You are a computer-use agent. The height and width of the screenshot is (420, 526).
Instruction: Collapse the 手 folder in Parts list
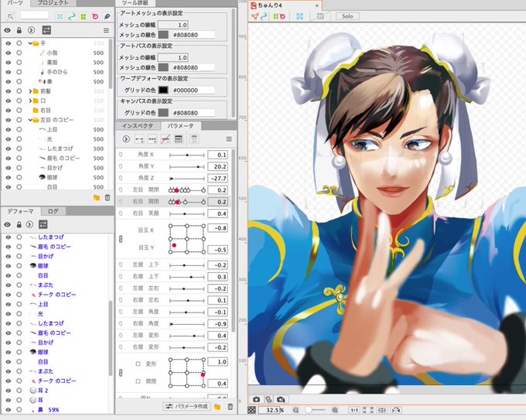30,43
